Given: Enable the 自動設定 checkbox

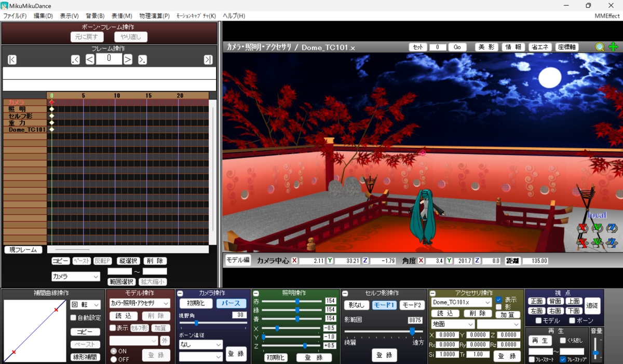Looking at the screenshot, I should 73,318.
